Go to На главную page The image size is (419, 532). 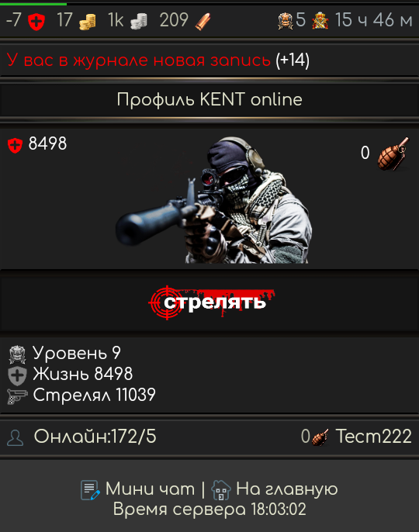pos(287,489)
